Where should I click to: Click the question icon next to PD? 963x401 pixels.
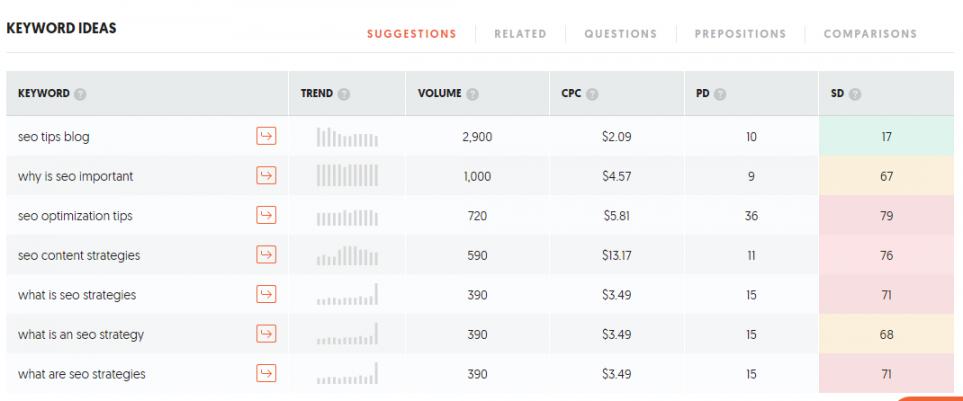pos(719,93)
